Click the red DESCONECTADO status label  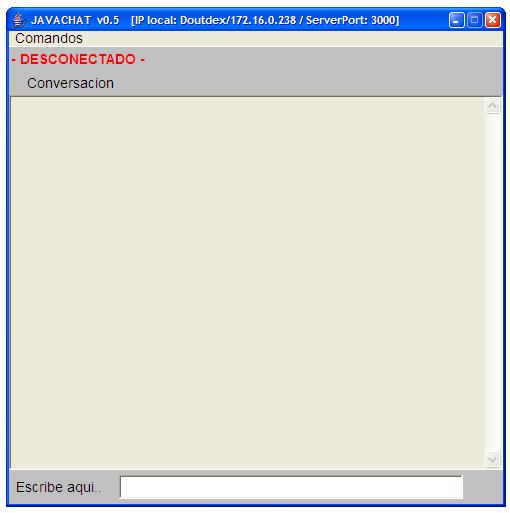coord(78,59)
